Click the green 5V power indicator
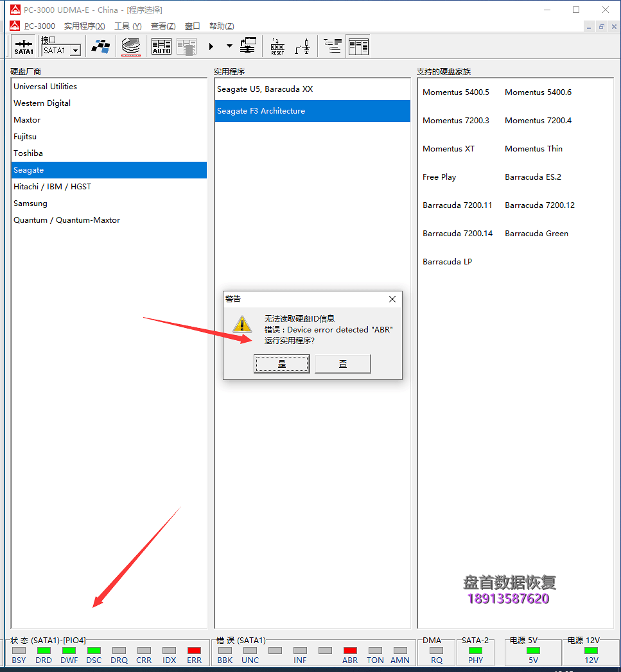Screen dimensions: 621x672 [x=533, y=651]
